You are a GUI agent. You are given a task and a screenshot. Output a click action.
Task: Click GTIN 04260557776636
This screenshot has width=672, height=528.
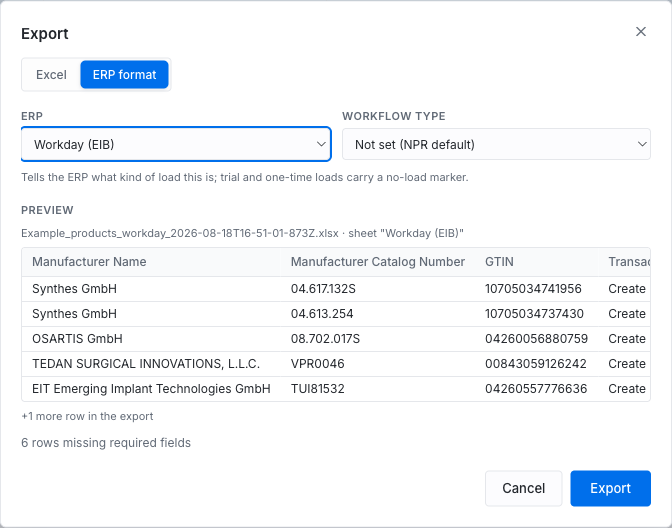point(536,389)
